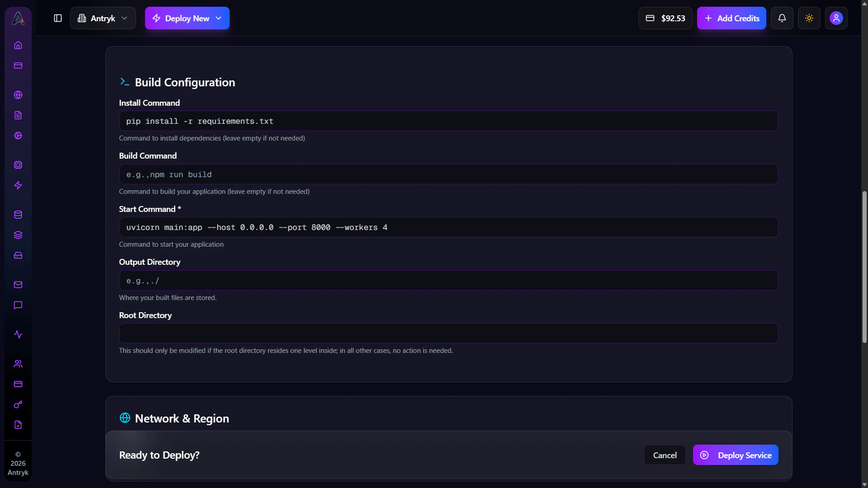Open the notifications bell
The image size is (868, 488).
click(782, 18)
